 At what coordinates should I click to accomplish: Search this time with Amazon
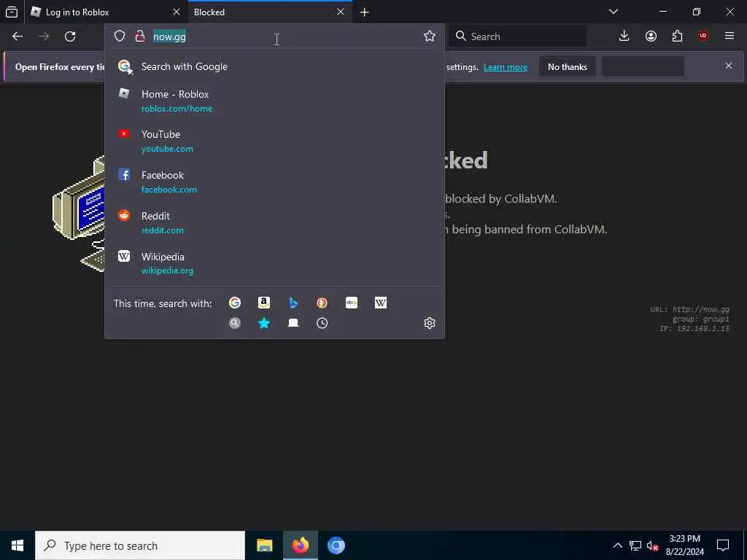click(x=264, y=303)
